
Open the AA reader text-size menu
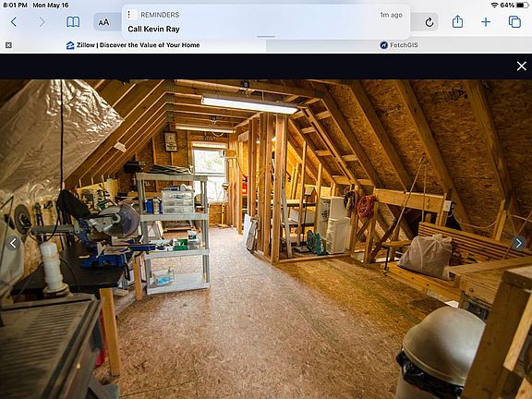coord(103,22)
